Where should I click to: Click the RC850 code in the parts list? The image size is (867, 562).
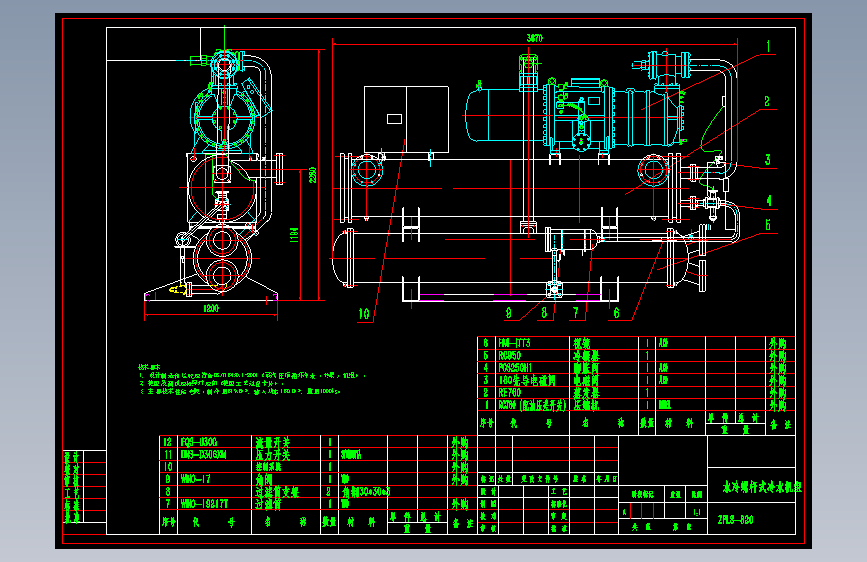coord(509,355)
